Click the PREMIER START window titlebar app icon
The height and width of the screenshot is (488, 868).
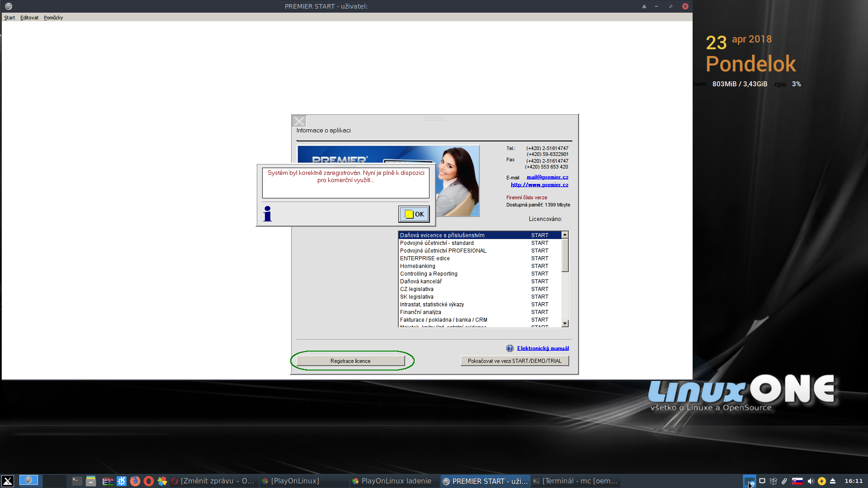pyautogui.click(x=9, y=6)
